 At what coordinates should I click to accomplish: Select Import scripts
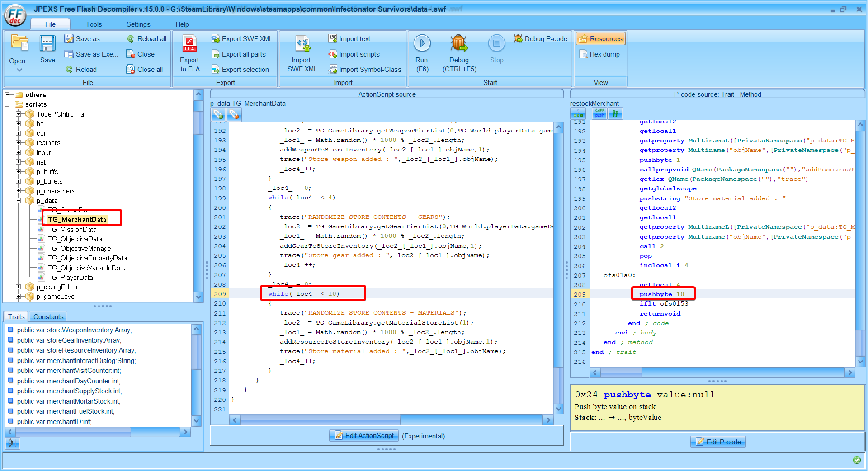click(354, 54)
